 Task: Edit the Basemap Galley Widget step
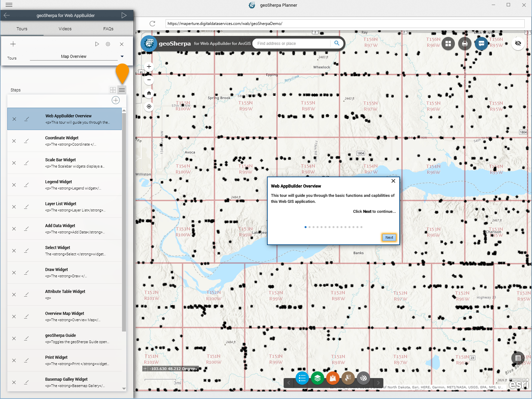[26, 382]
